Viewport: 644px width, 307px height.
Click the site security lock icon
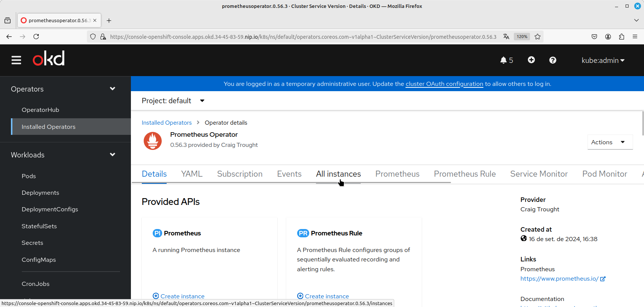click(103, 37)
